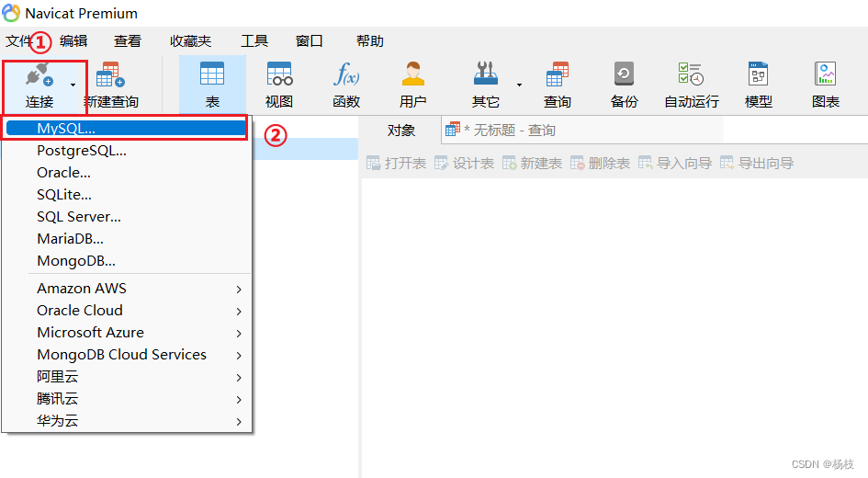Open the Backup (备份) toolbar icon
The height and width of the screenshot is (478, 868).
coord(624,74)
